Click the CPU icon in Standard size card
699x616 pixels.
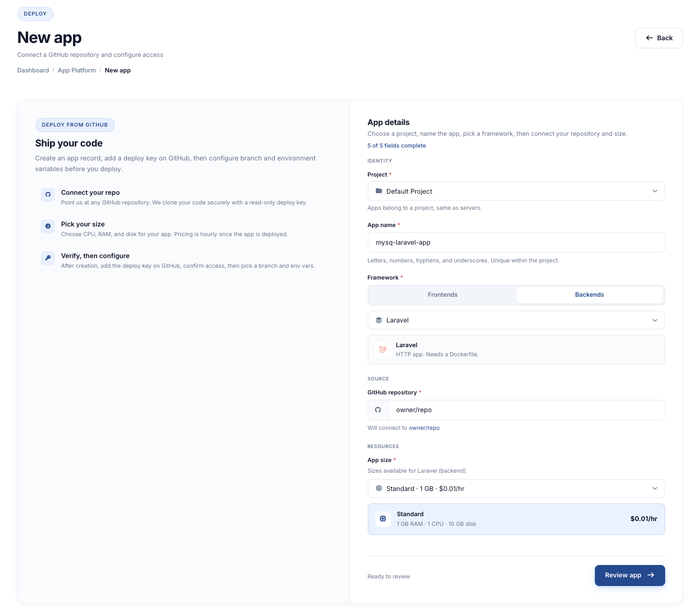[x=383, y=519]
